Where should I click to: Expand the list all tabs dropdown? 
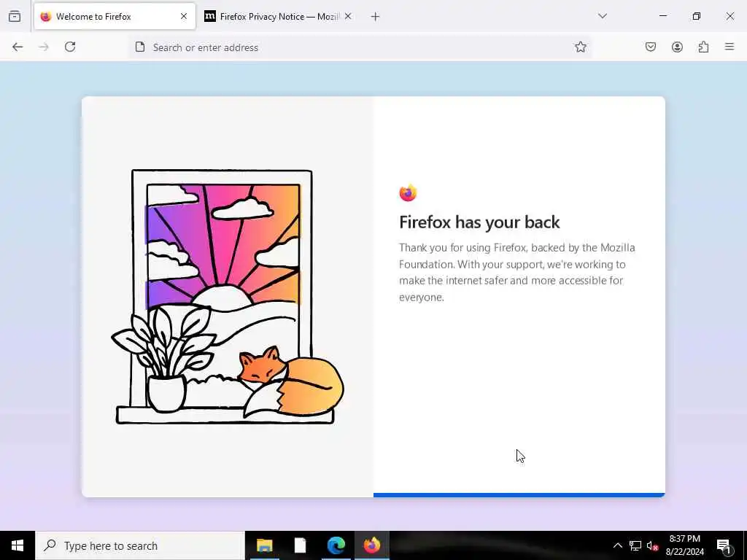[x=602, y=16]
